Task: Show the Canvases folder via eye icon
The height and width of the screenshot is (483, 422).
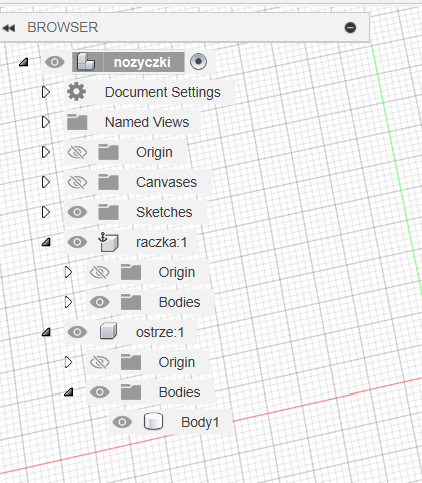Action: 77,182
